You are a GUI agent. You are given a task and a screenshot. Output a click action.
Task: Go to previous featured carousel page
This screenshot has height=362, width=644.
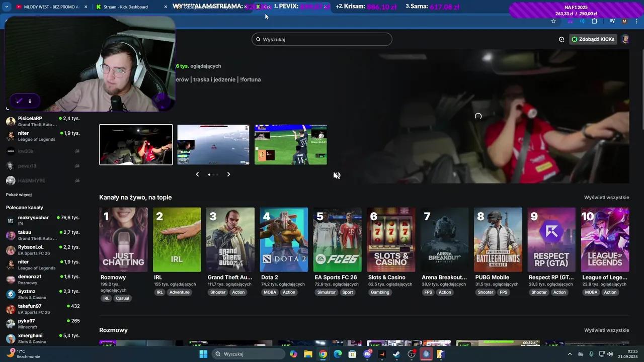[197, 174]
